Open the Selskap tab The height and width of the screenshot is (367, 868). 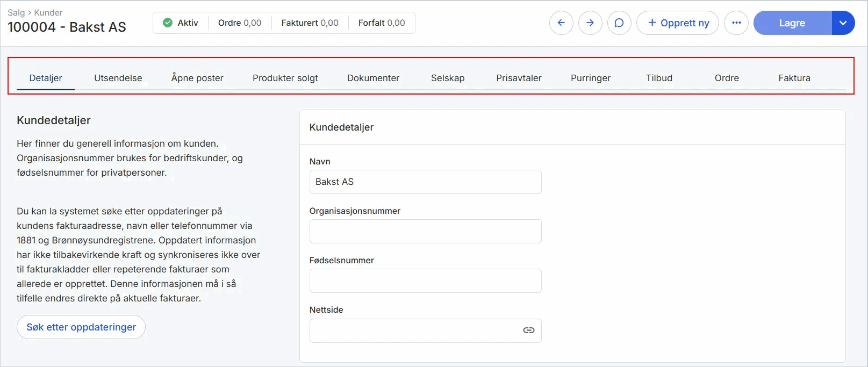tap(448, 78)
